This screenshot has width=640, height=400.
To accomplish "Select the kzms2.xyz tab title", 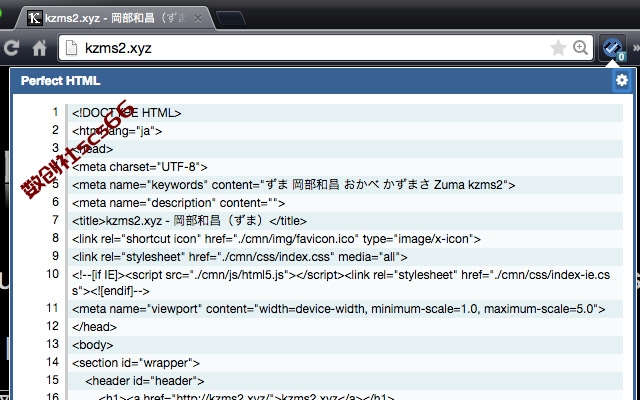I will point(116,18).
